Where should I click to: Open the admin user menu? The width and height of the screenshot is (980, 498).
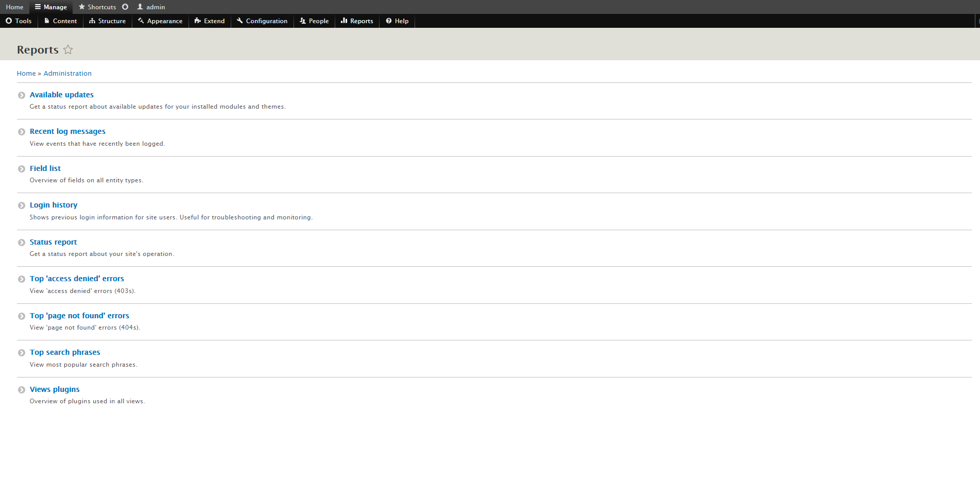[x=151, y=7]
